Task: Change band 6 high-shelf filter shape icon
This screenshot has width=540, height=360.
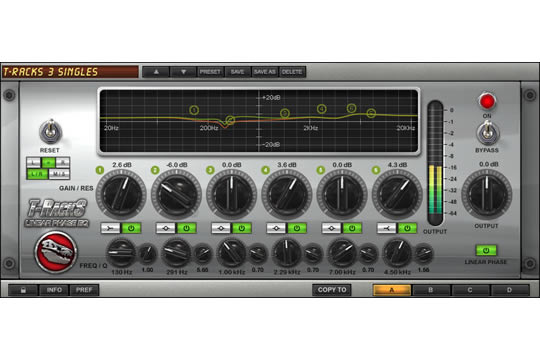Action: click(x=386, y=228)
